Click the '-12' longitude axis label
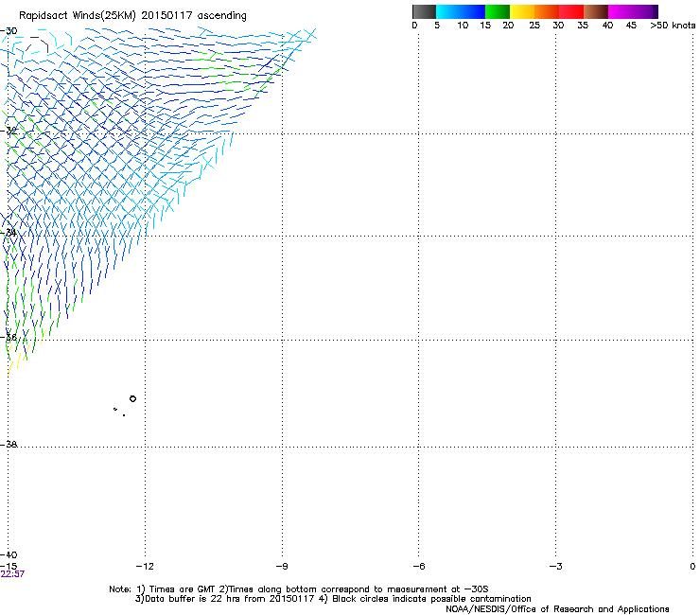Screen dimensions: 700x615 click(x=145, y=567)
